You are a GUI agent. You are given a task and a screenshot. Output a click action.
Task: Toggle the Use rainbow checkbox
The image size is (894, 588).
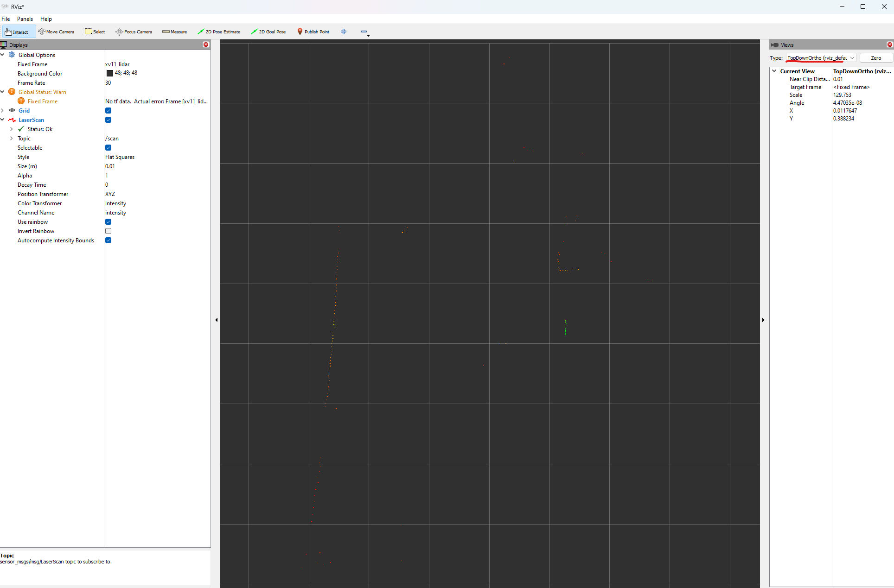pos(108,221)
